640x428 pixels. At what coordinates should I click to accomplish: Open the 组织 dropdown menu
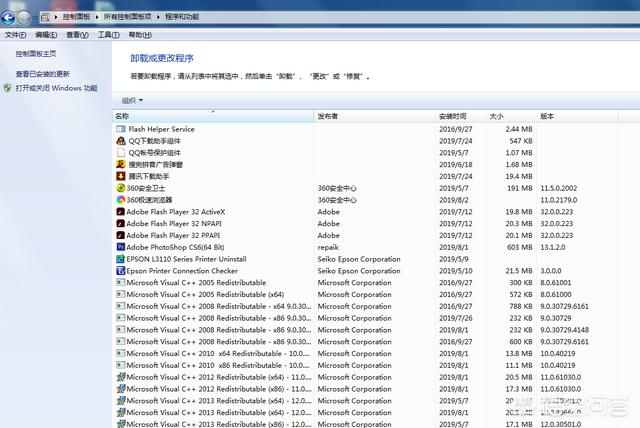tap(132, 100)
